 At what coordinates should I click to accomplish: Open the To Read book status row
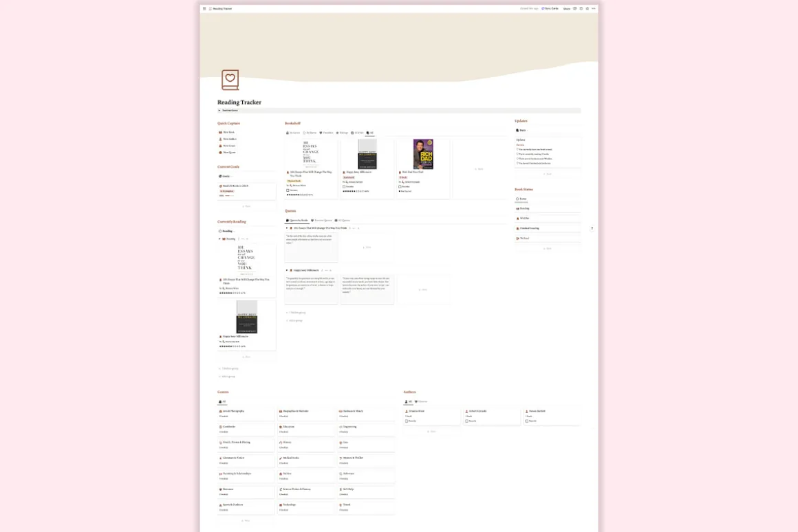pos(547,238)
